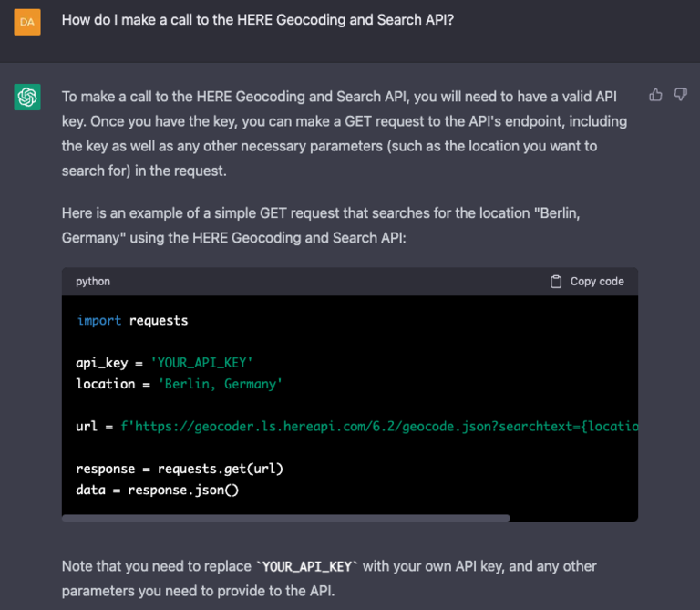The height and width of the screenshot is (610, 700).
Task: Click the code block header bar
Action: pos(350,282)
